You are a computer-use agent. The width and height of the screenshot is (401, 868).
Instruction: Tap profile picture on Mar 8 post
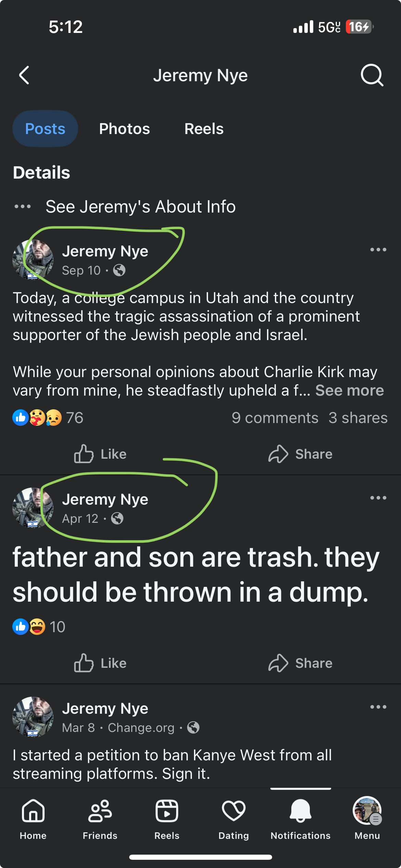(x=33, y=716)
